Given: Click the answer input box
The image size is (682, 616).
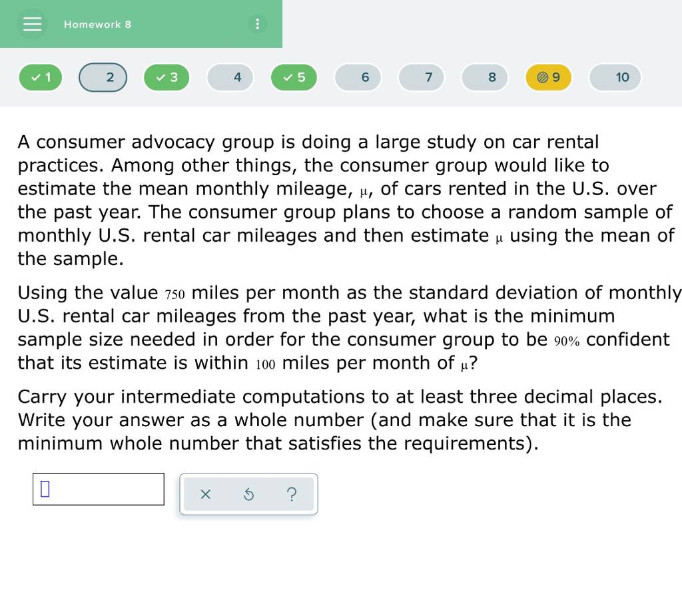Looking at the screenshot, I should pyautogui.click(x=99, y=489).
